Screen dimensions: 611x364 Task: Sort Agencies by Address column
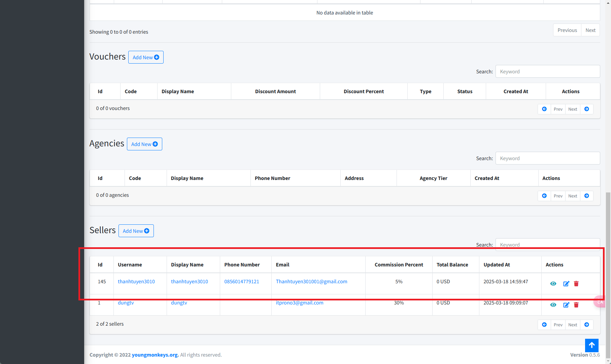tap(369, 178)
